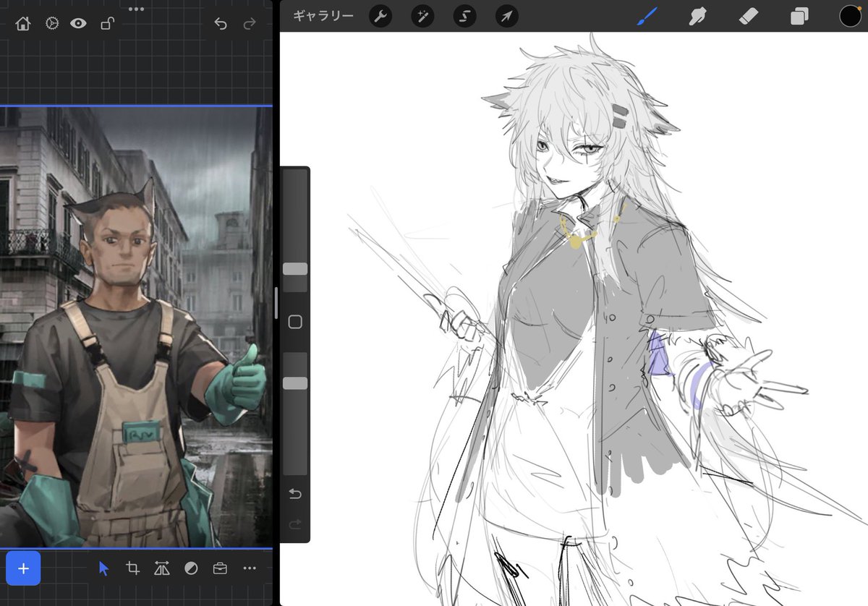This screenshot has height=606, width=868.
Task: Click brush opacity slider handle
Action: point(295,383)
